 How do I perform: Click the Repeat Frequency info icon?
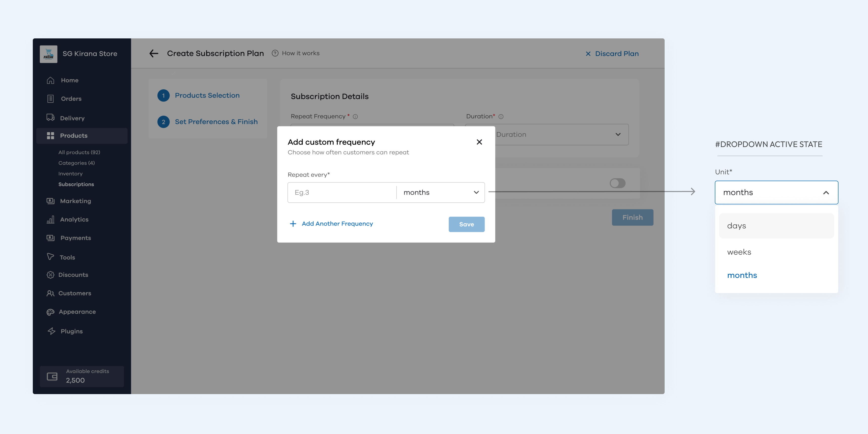pos(355,117)
